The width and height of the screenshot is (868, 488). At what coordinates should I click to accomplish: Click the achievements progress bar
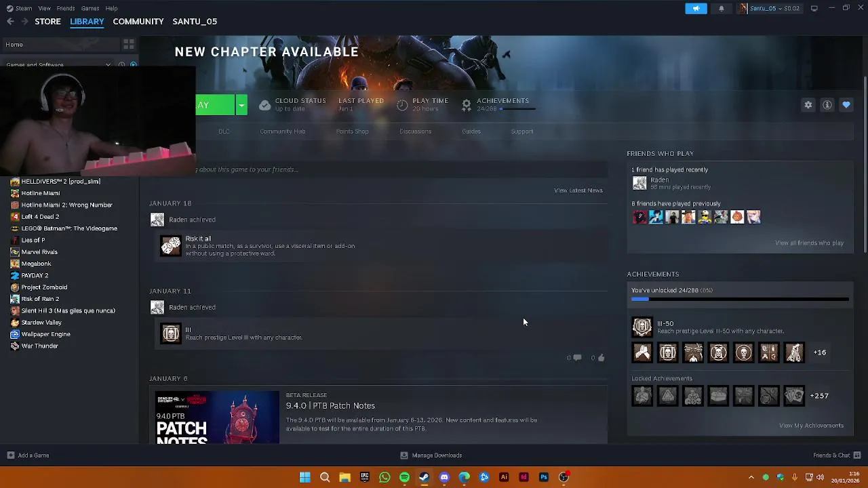[x=740, y=299]
